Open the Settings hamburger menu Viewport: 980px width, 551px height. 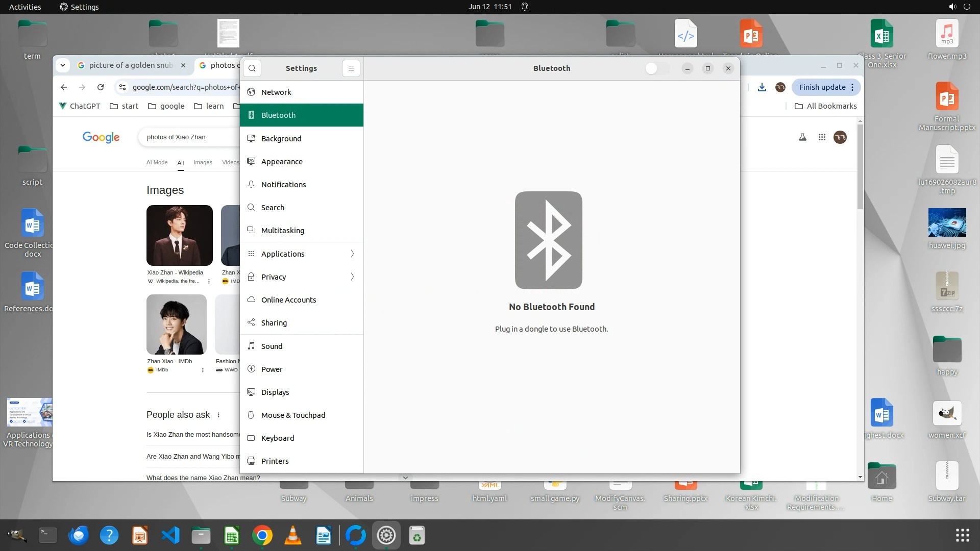(351, 68)
